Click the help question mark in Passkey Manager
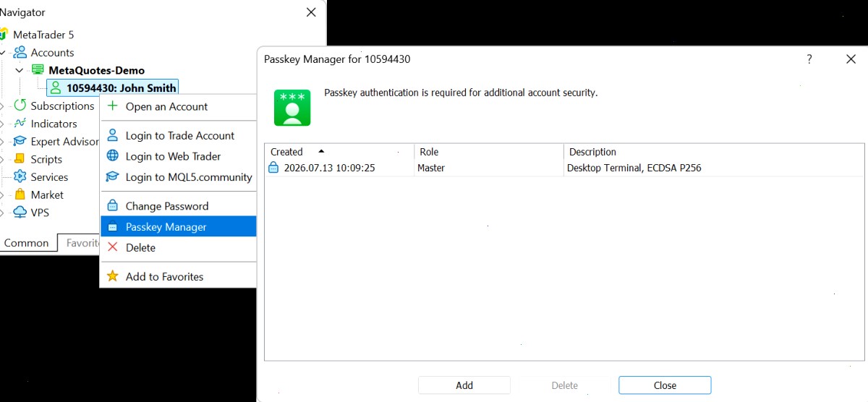Image resolution: width=868 pixels, height=402 pixels. (x=809, y=59)
